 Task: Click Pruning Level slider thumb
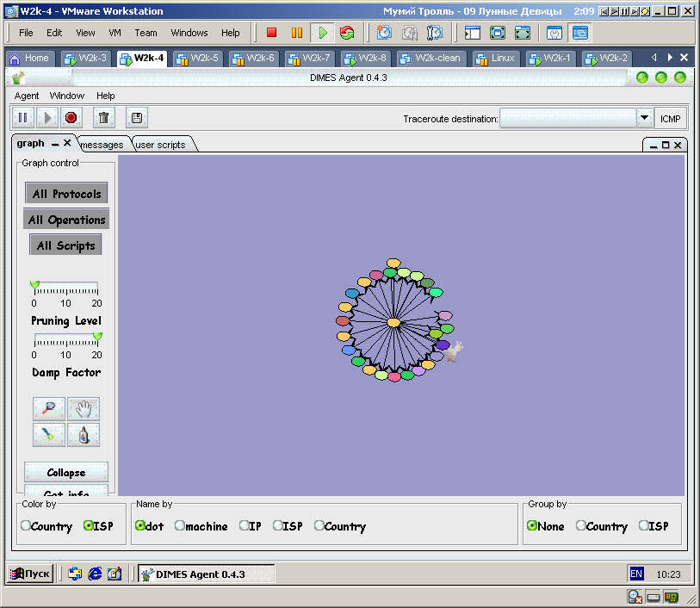point(34,285)
